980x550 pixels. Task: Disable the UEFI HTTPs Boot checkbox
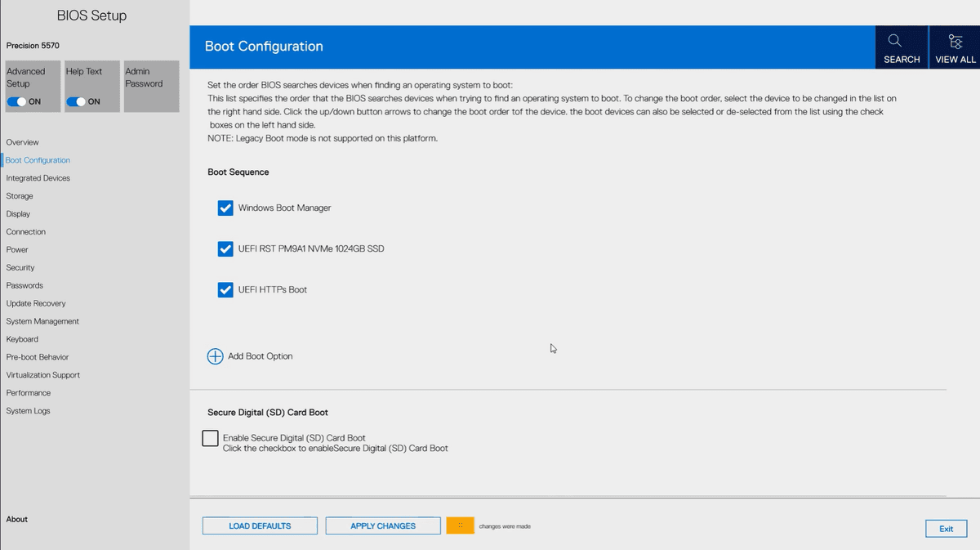(226, 289)
